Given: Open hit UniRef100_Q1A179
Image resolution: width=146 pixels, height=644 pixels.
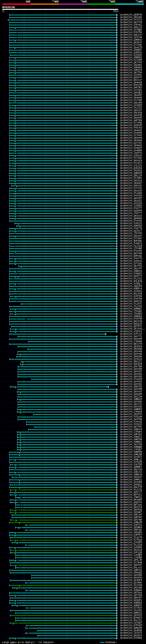Looking at the screenshot, I should pyautogui.click(x=131, y=47).
